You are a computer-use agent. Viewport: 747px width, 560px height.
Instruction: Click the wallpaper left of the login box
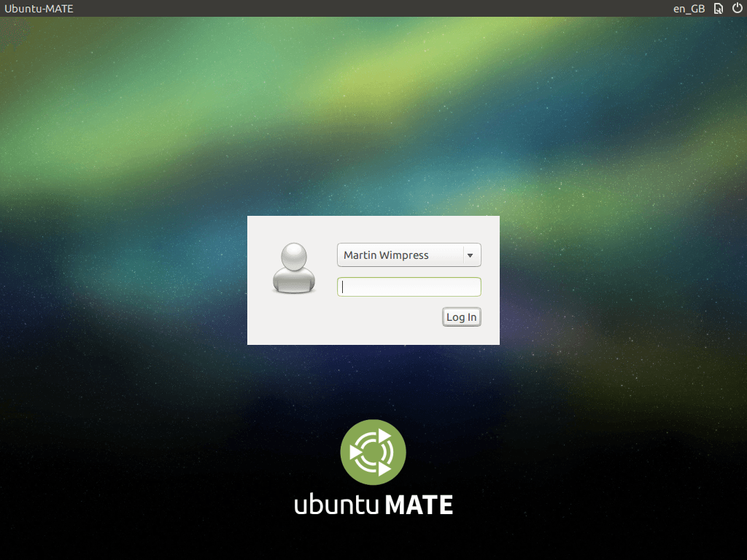(x=124, y=281)
